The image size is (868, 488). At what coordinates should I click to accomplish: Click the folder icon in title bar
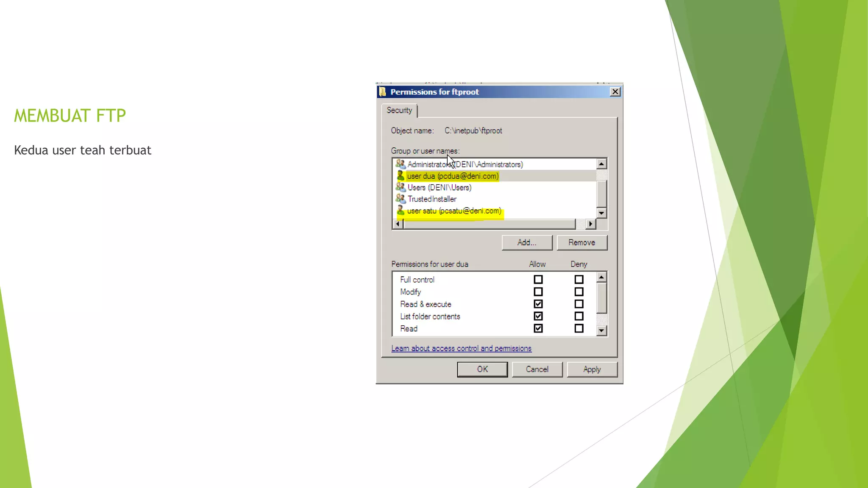pyautogui.click(x=383, y=92)
